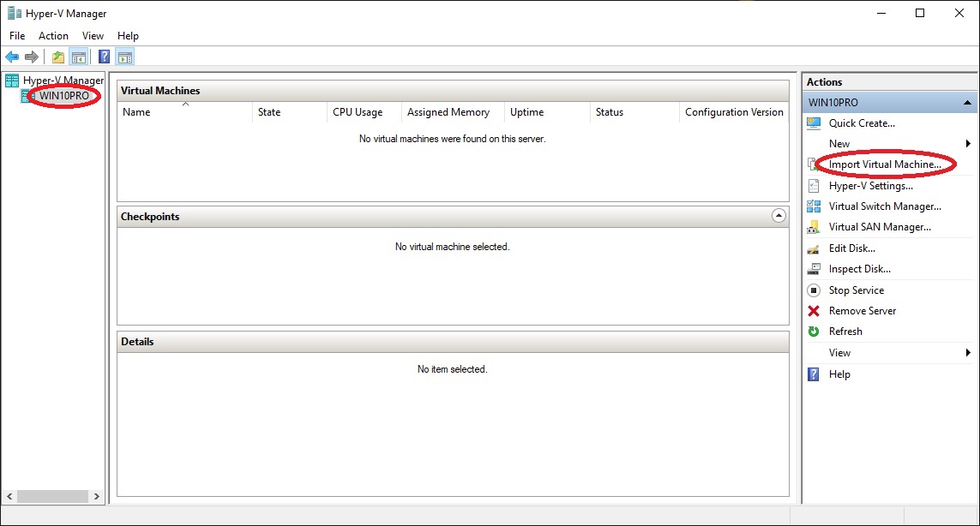This screenshot has width=980, height=526.
Task: Click the Edit Disk icon
Action: coord(814,248)
